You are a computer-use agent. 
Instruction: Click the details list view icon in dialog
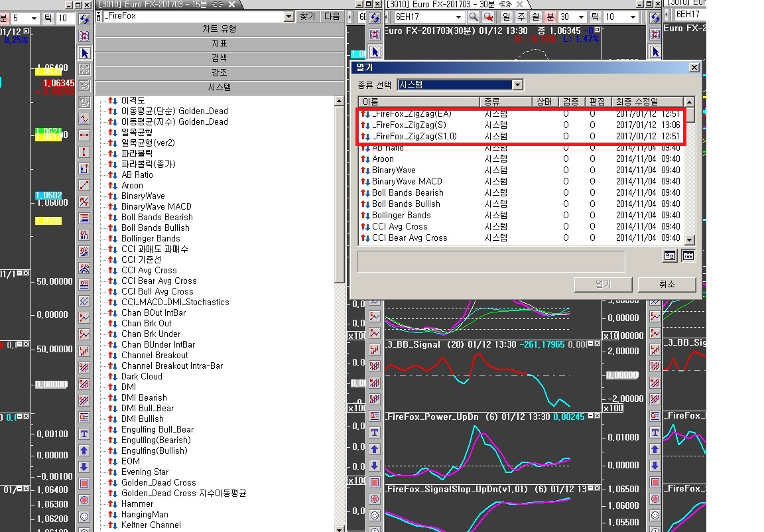pos(688,255)
